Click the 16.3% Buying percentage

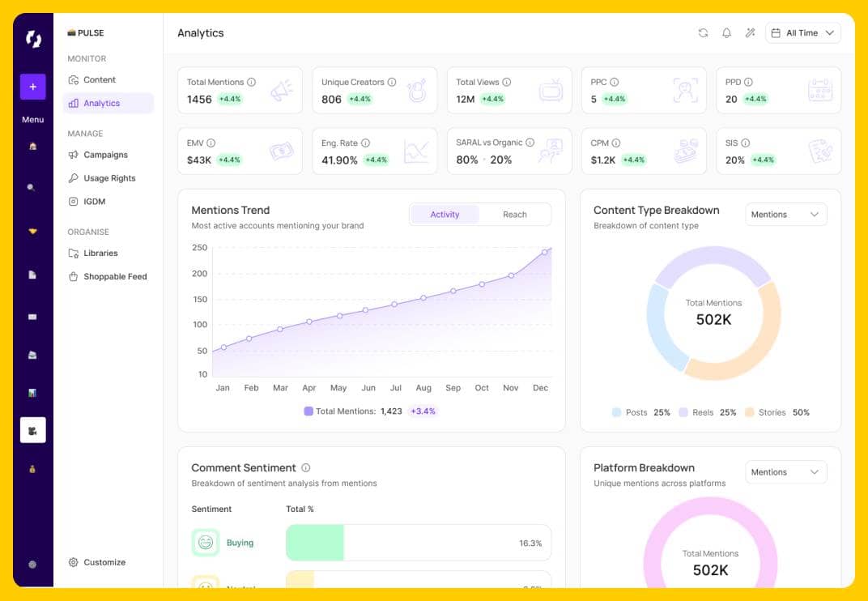click(530, 543)
